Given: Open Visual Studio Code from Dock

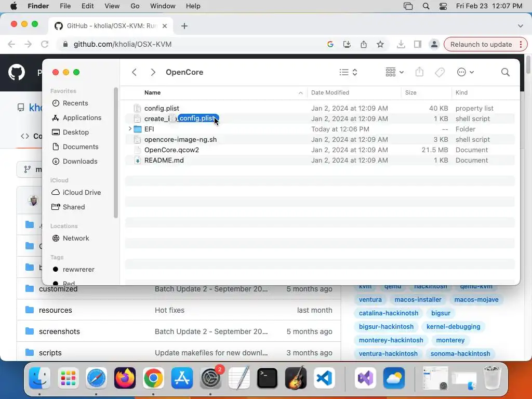Looking at the screenshot, I should pos(324,378).
